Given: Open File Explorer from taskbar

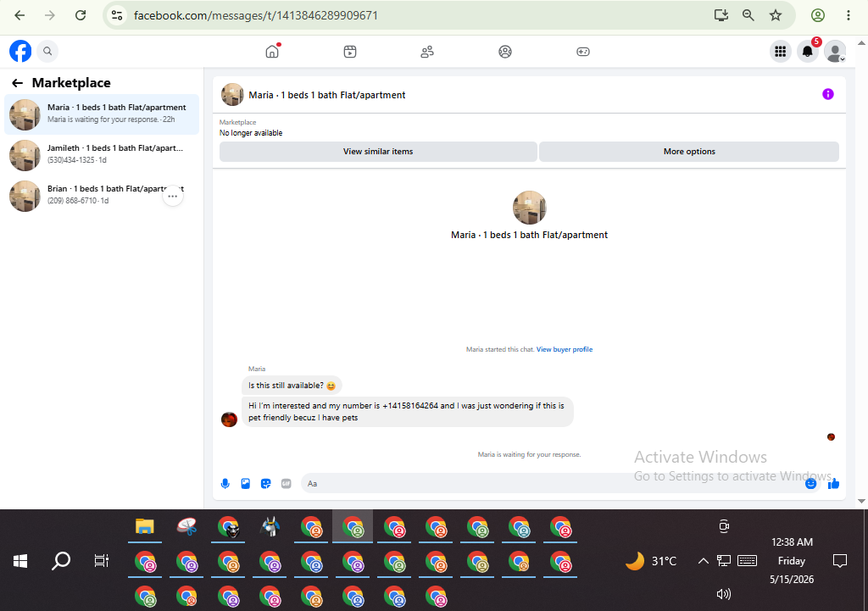Looking at the screenshot, I should pyautogui.click(x=144, y=526).
